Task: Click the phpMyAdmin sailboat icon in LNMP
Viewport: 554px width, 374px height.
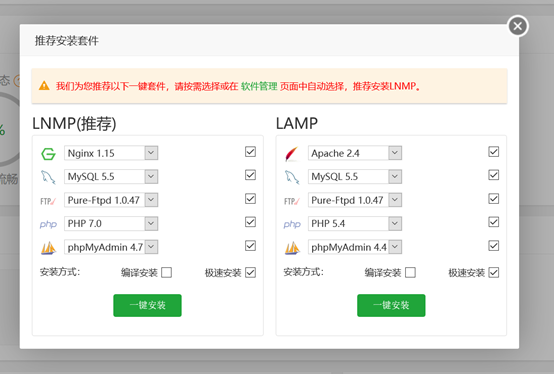Action: click(48, 248)
